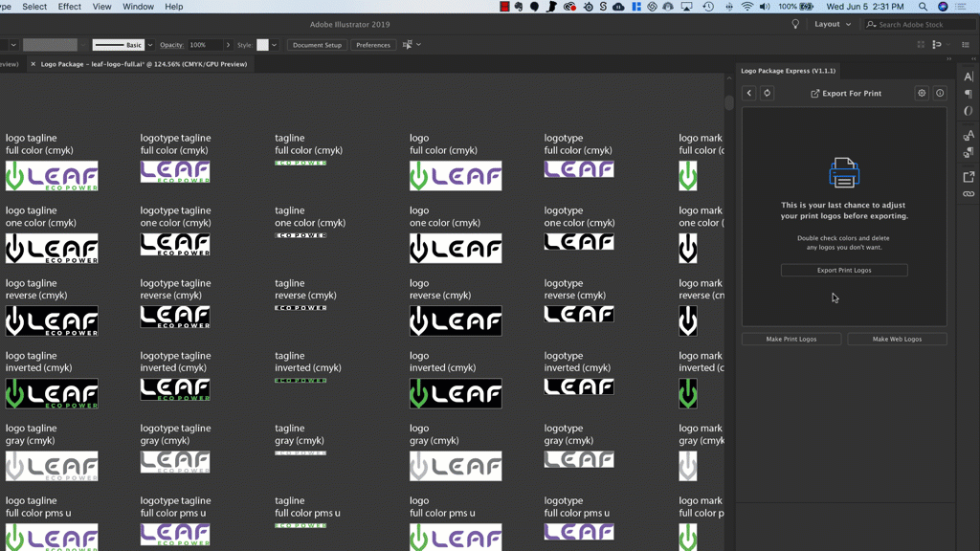The width and height of the screenshot is (980, 551).
Task: Select gray (cmyk) logotype artwork
Action: (579, 459)
